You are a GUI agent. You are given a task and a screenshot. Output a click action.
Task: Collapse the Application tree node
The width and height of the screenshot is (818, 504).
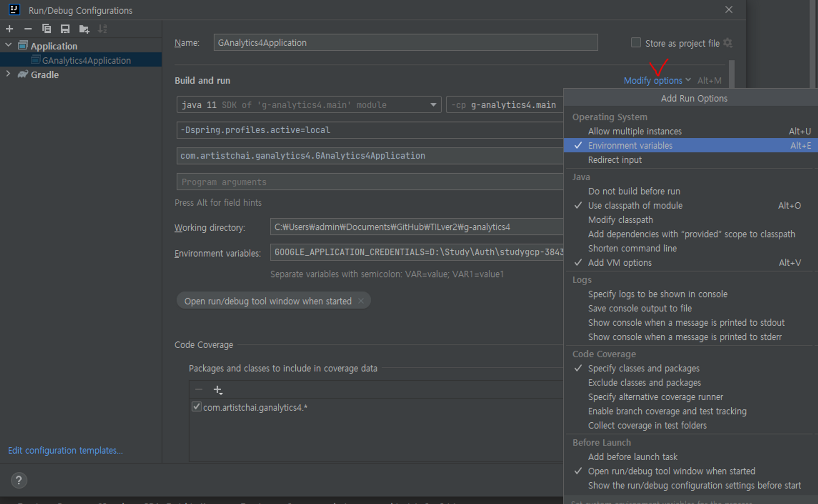(8, 45)
